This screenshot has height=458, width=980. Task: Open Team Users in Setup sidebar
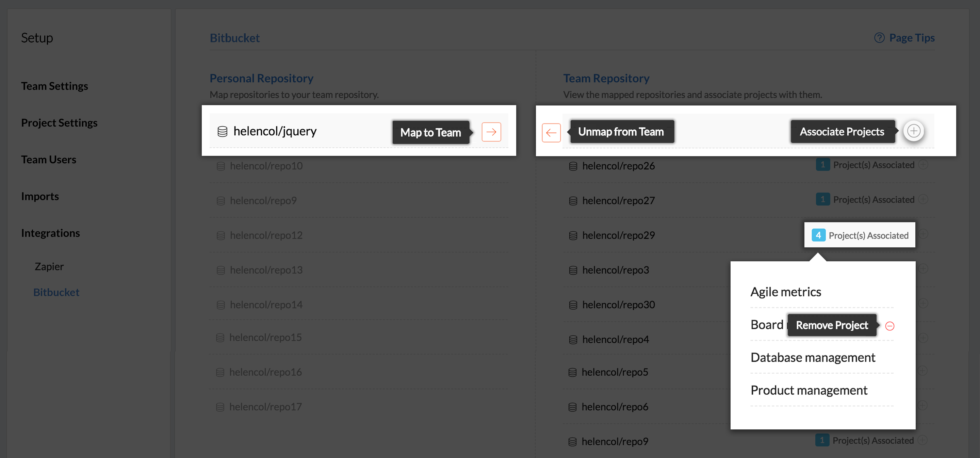click(x=49, y=159)
